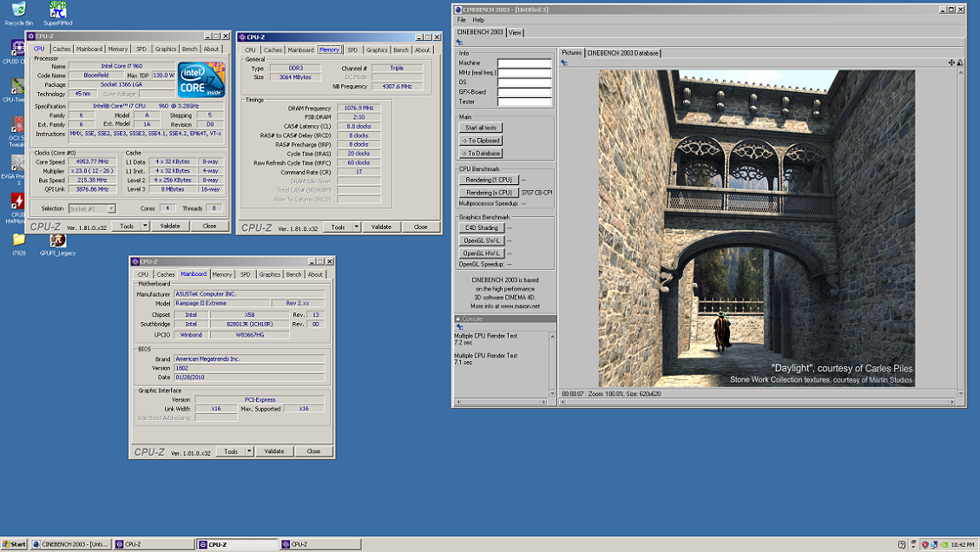Click Close in the Mainboard CPU-Z window
This screenshot has width=980, height=552.
tap(313, 451)
